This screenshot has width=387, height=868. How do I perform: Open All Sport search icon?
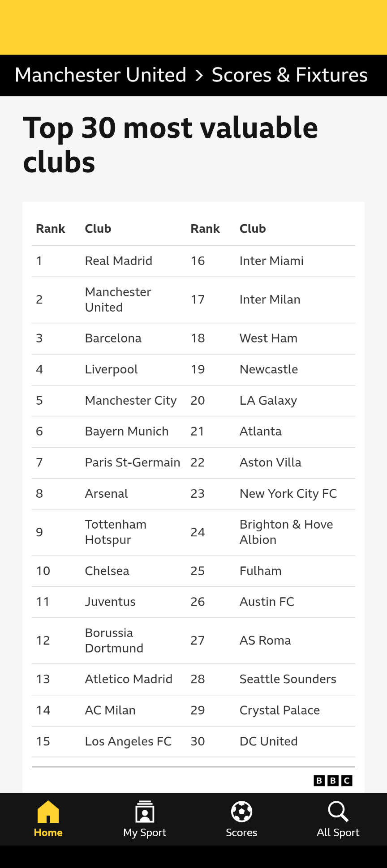pyautogui.click(x=338, y=812)
